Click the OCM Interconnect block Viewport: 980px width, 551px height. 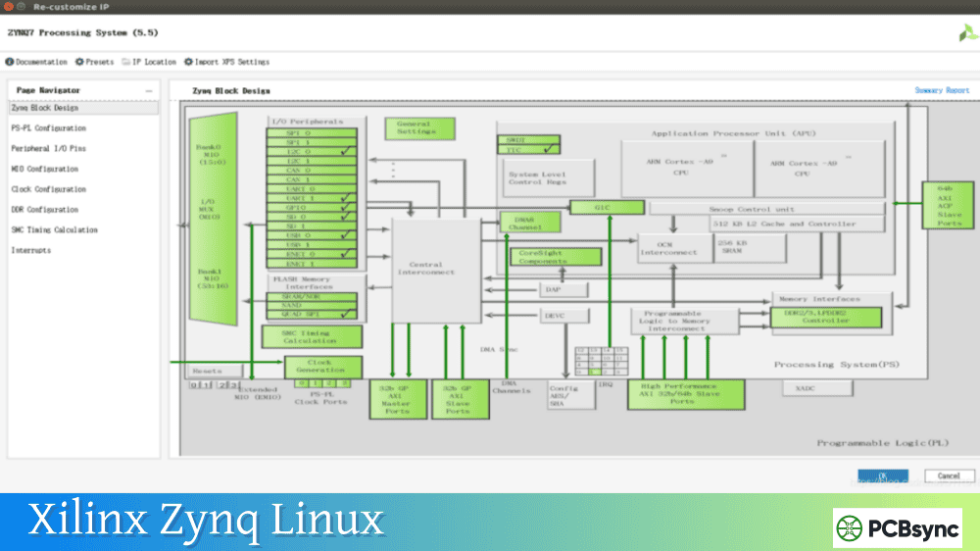click(675, 248)
